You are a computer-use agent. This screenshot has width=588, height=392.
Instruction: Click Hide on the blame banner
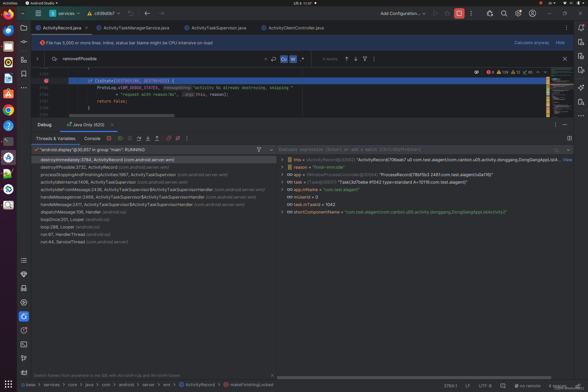pyautogui.click(x=560, y=43)
